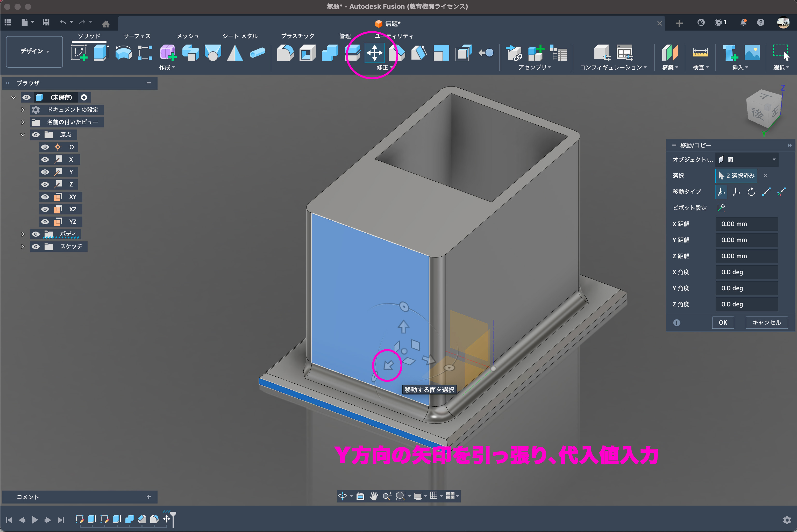Select the Measure inspect tool
Image resolution: width=797 pixels, height=532 pixels.
tap(700, 53)
